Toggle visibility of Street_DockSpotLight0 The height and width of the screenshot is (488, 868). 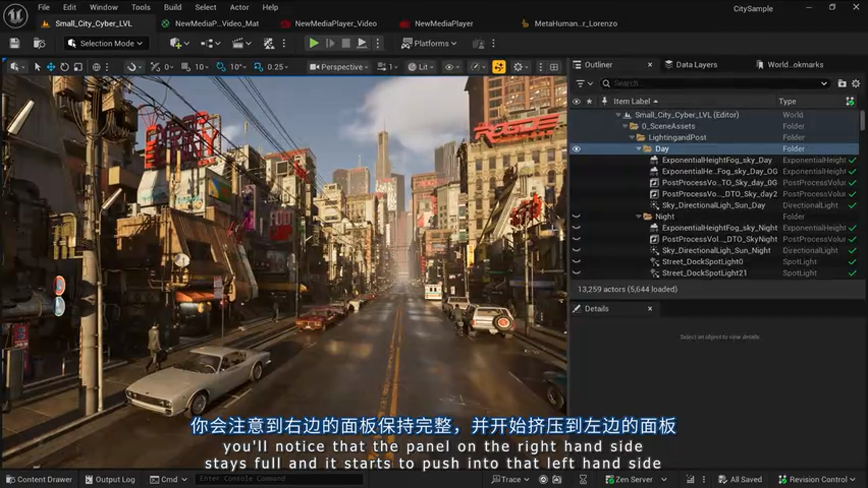point(576,262)
